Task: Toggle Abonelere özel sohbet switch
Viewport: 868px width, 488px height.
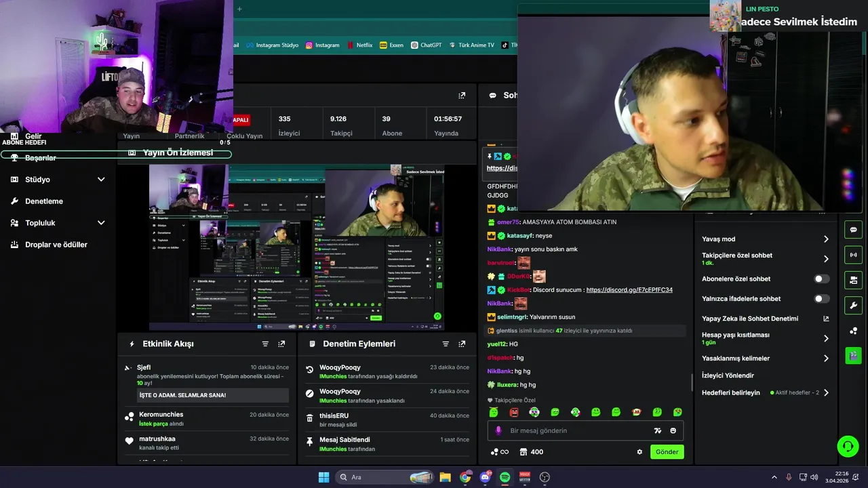Action: coord(821,279)
